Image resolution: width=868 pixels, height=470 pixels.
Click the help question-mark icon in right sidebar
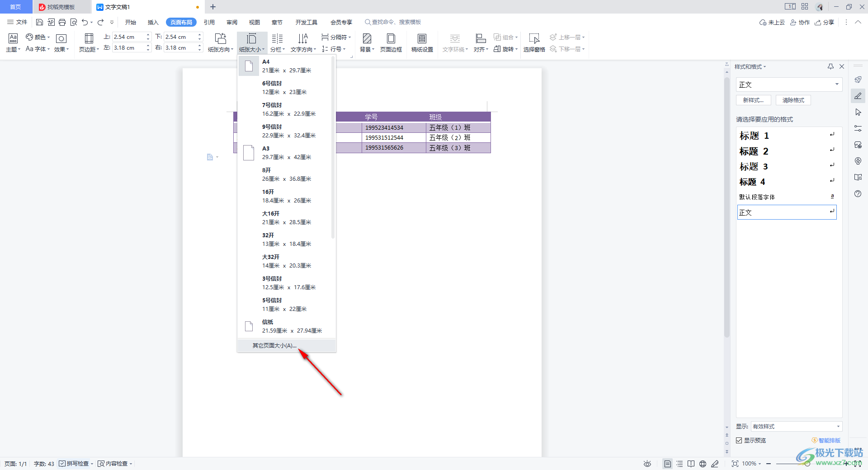[x=858, y=194]
